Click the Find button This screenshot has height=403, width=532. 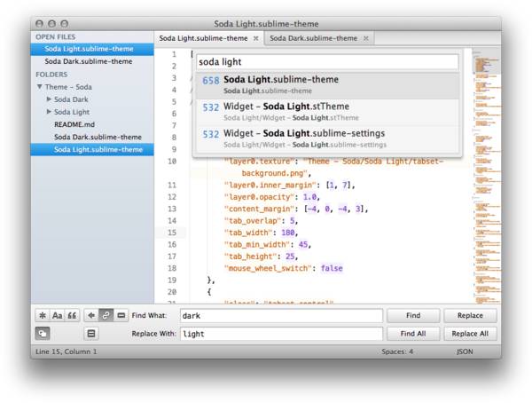tap(413, 316)
